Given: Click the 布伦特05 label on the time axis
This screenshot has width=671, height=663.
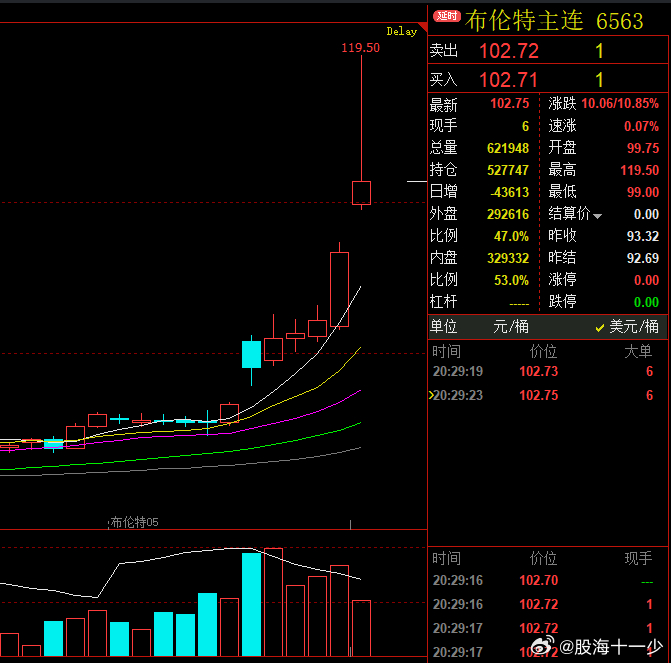Looking at the screenshot, I should tap(134, 522).
